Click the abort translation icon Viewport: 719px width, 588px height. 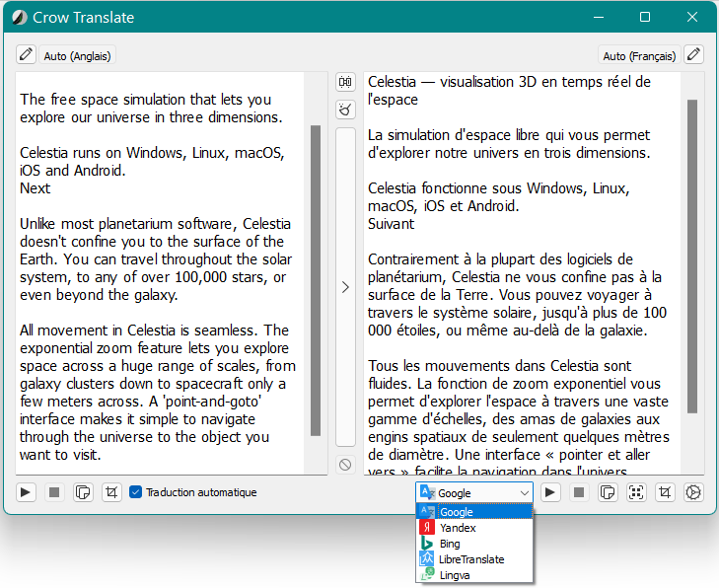(x=345, y=465)
